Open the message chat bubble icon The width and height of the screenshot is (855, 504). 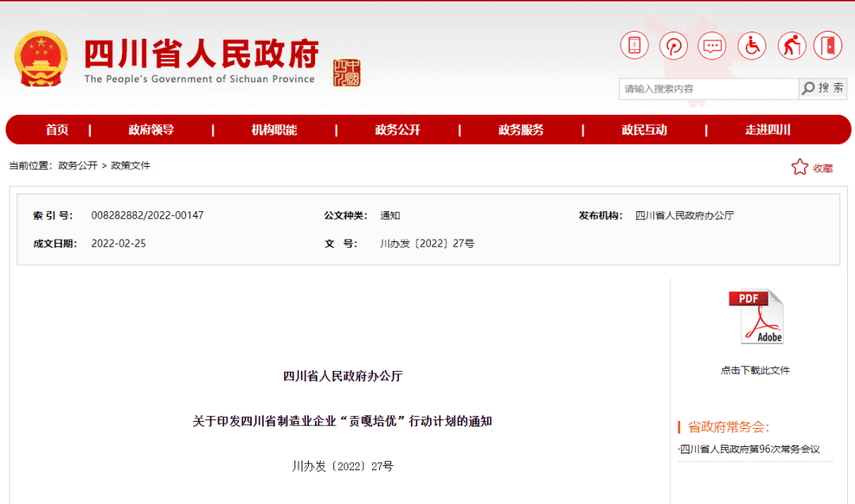tap(712, 45)
